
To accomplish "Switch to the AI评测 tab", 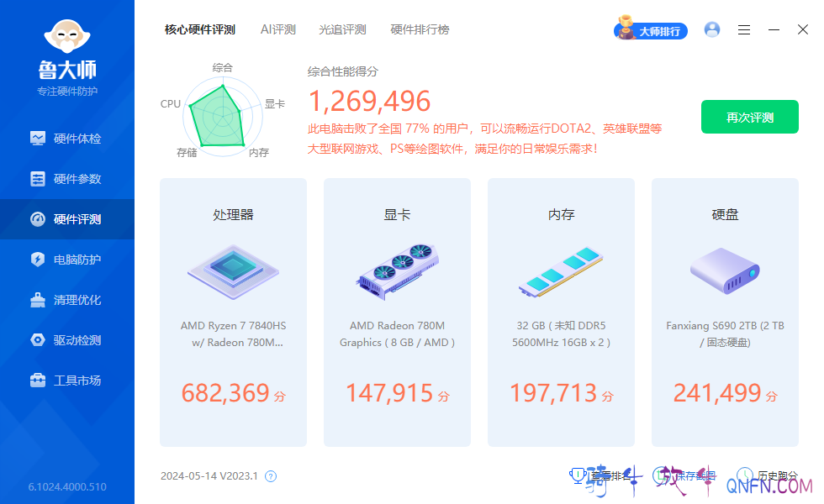I will (x=278, y=29).
